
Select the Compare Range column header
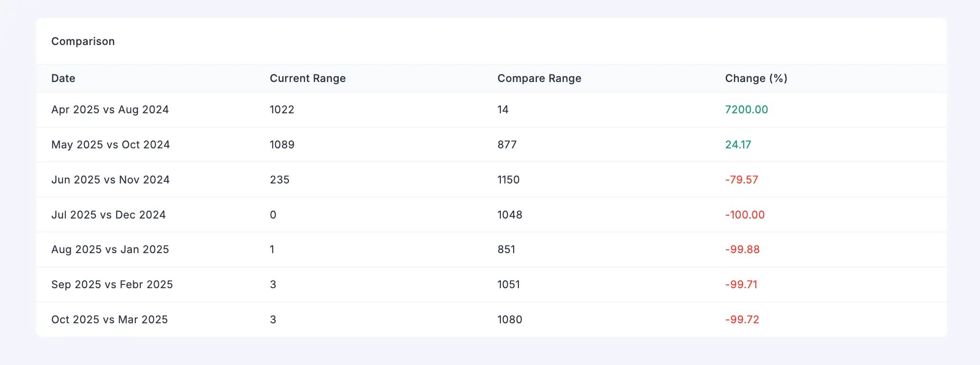539,78
